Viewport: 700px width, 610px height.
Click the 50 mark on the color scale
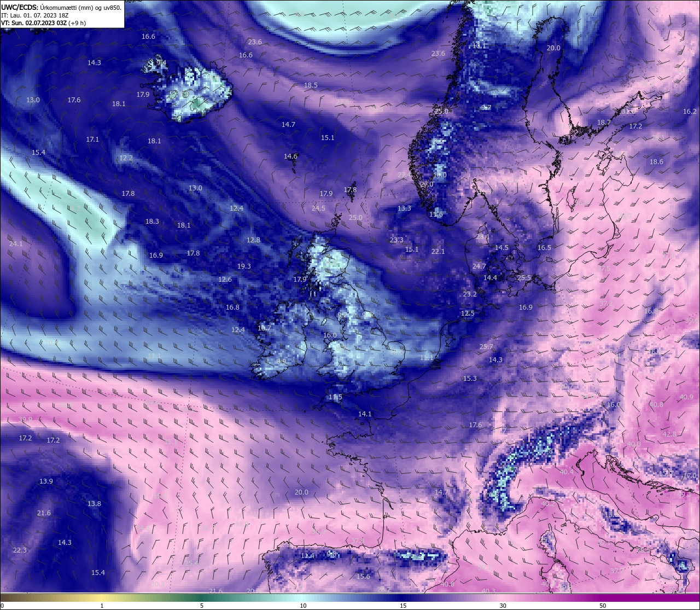coord(603,606)
